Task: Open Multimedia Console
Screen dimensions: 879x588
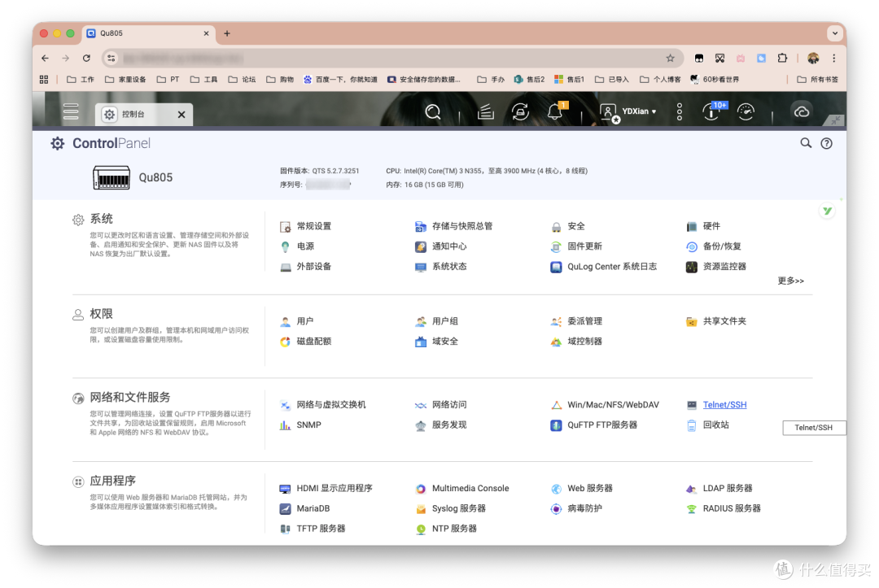Action: (x=462, y=488)
